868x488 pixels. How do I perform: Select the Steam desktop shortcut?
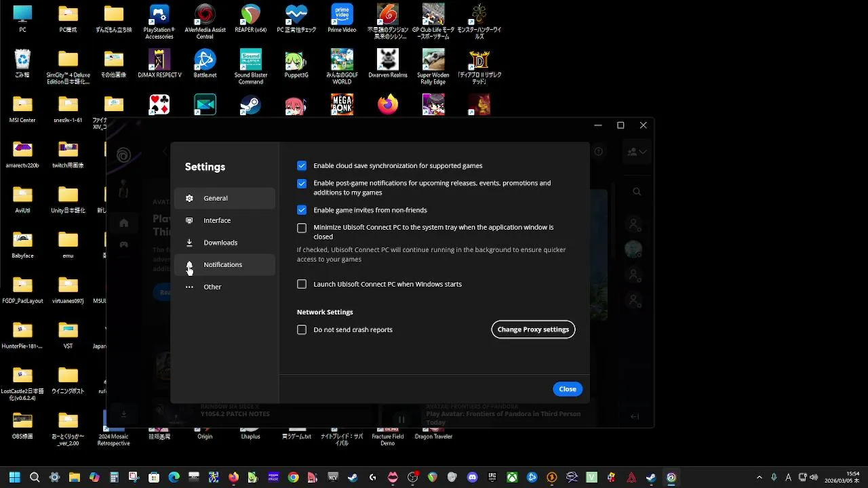click(x=251, y=105)
